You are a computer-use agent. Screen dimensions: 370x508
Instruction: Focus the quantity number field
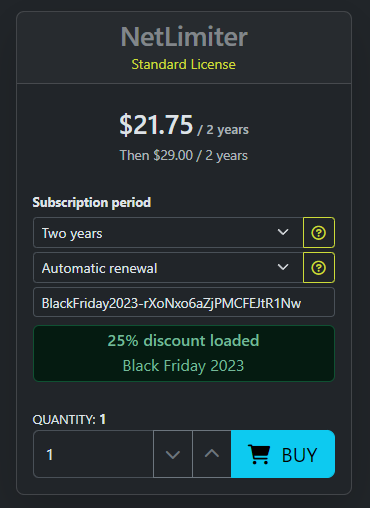93,454
